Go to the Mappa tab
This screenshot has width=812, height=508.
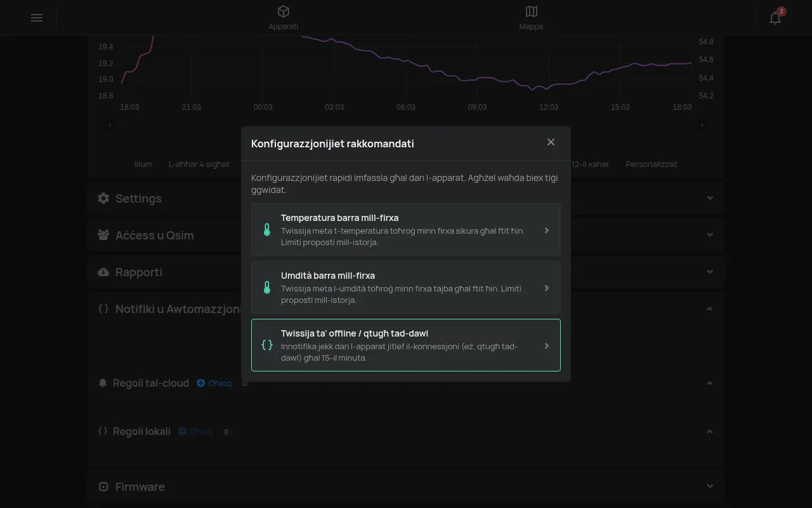532,18
